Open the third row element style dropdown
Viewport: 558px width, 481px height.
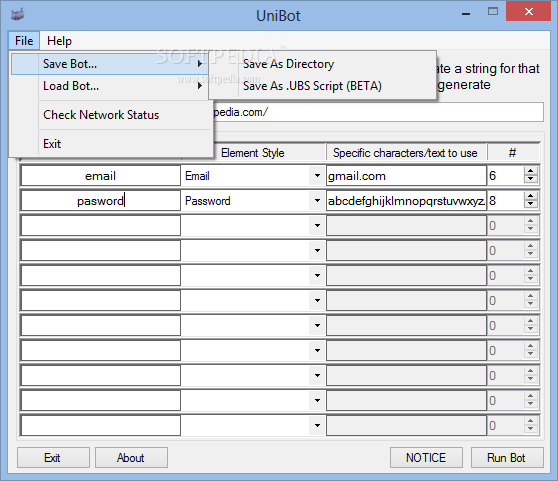(317, 226)
